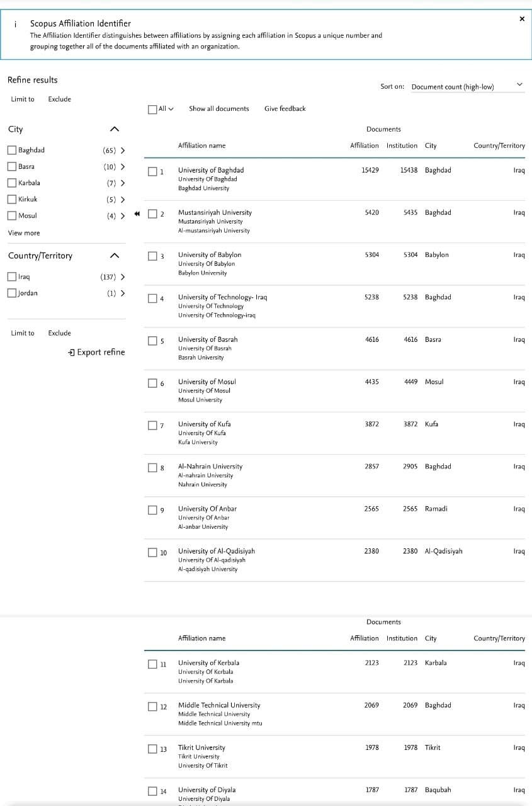Click arrow next to Jordan count

click(x=122, y=293)
